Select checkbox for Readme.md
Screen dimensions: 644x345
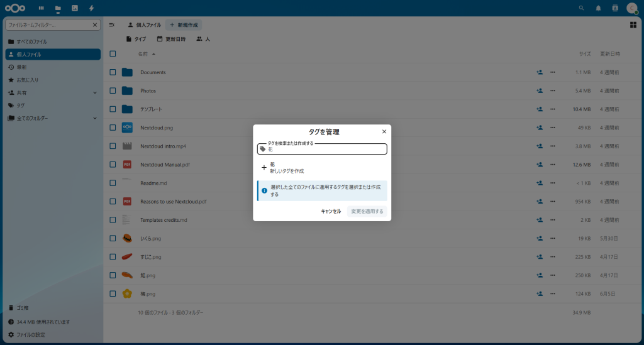coord(113,183)
